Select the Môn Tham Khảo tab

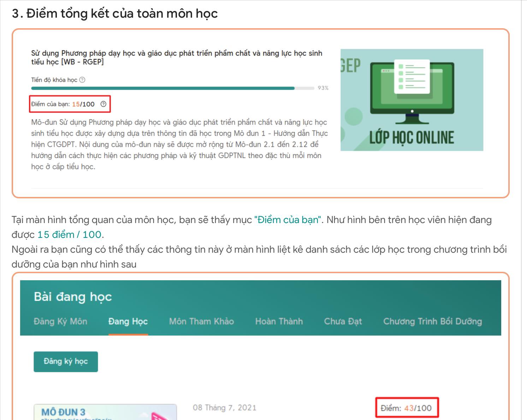pyautogui.click(x=201, y=322)
